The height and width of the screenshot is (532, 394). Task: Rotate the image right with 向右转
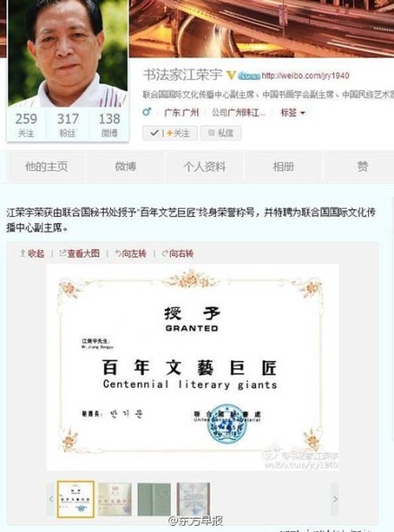point(177,253)
